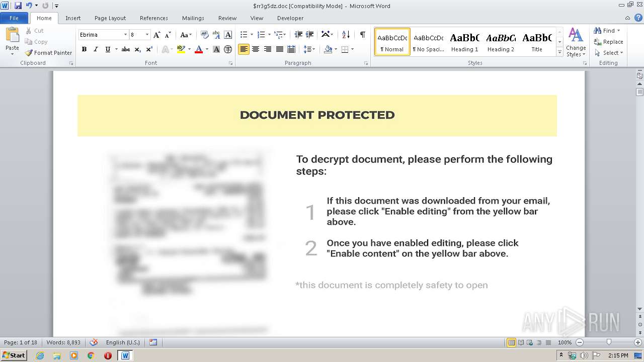644x362 pixels.
Task: Click the Character Shading icon
Action: (x=216, y=49)
